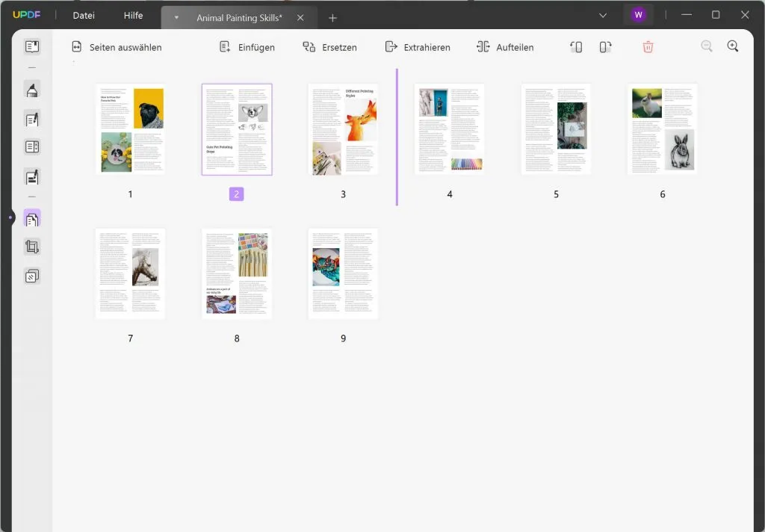Open a new tab with the plus button

(x=333, y=16)
